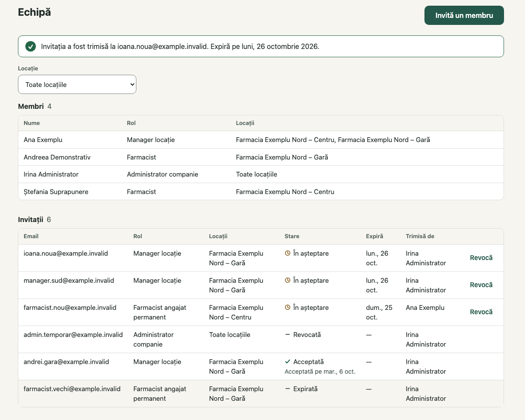
Task: Select the Irina Administrator member row
Action: pos(261,174)
